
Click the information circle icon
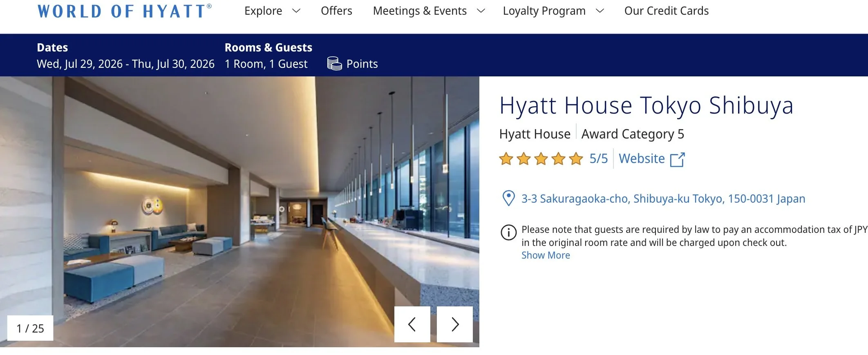click(508, 232)
